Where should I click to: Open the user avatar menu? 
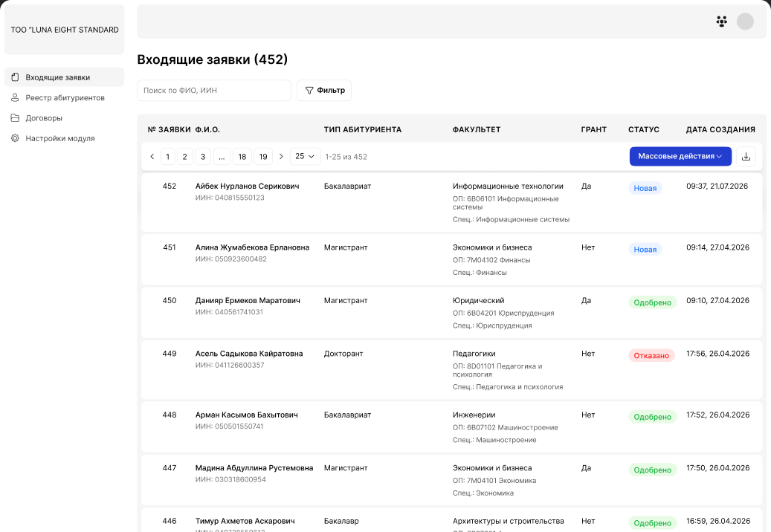tap(745, 22)
